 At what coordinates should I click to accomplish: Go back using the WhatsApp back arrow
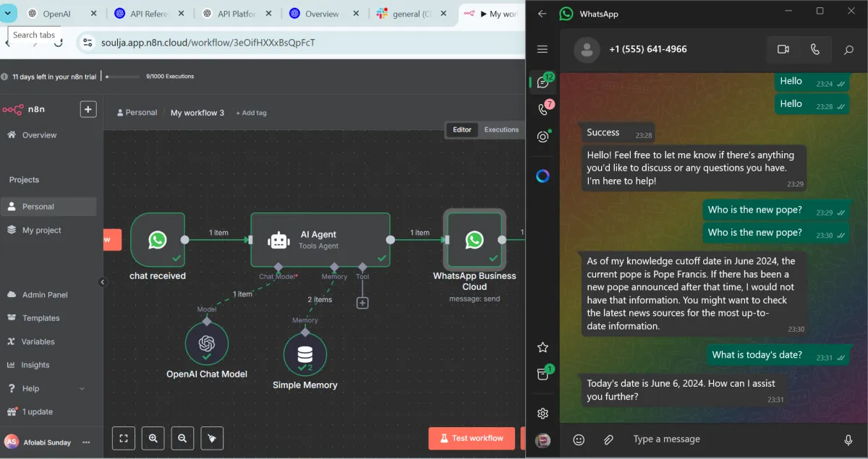542,13
